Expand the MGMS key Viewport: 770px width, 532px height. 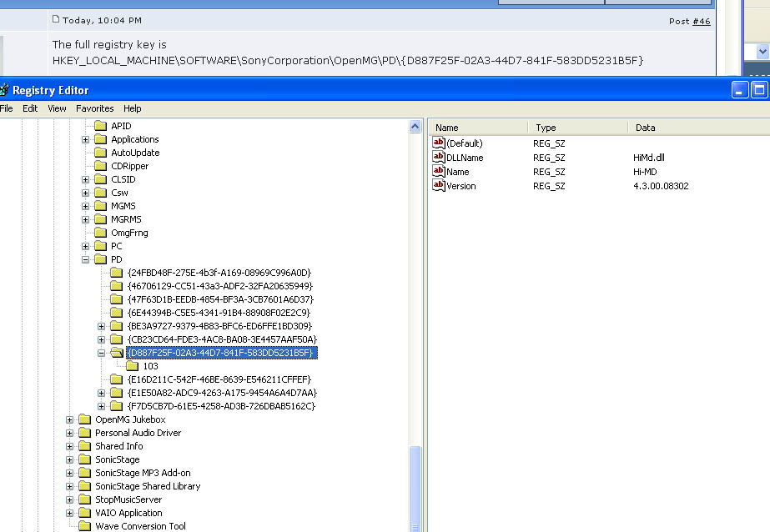pyautogui.click(x=85, y=206)
